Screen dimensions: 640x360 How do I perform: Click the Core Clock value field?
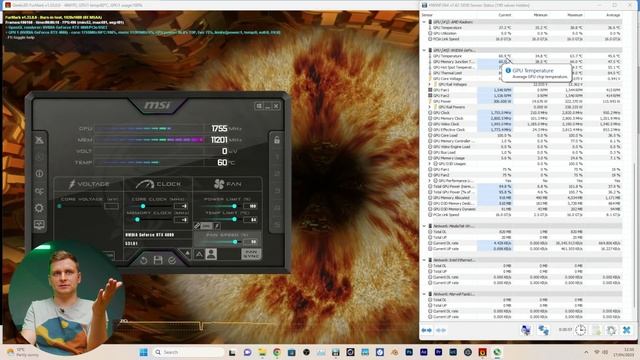point(182,206)
